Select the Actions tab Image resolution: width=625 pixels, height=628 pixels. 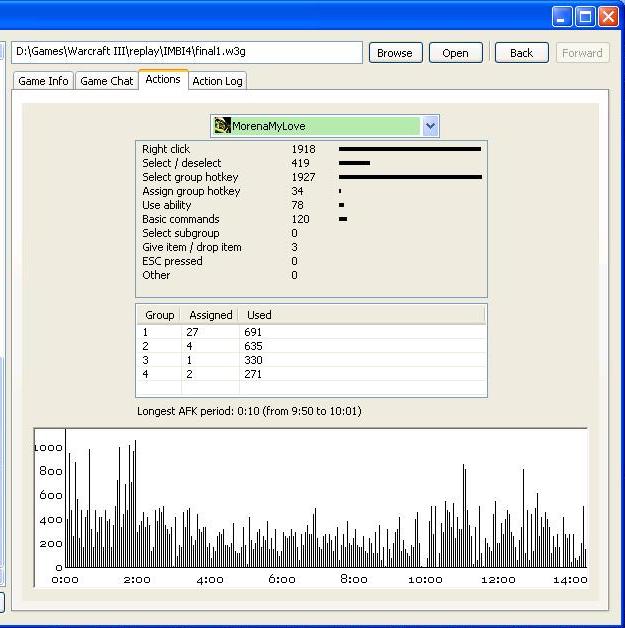(x=162, y=79)
